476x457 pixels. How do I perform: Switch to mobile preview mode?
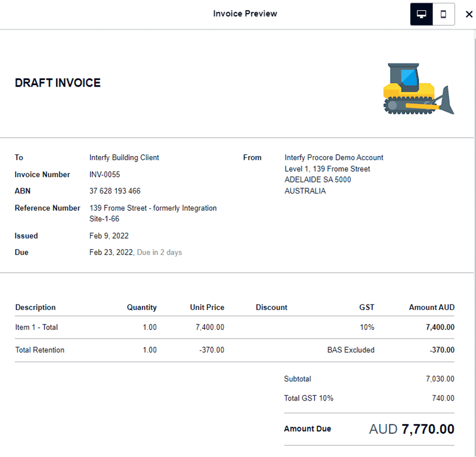click(444, 14)
